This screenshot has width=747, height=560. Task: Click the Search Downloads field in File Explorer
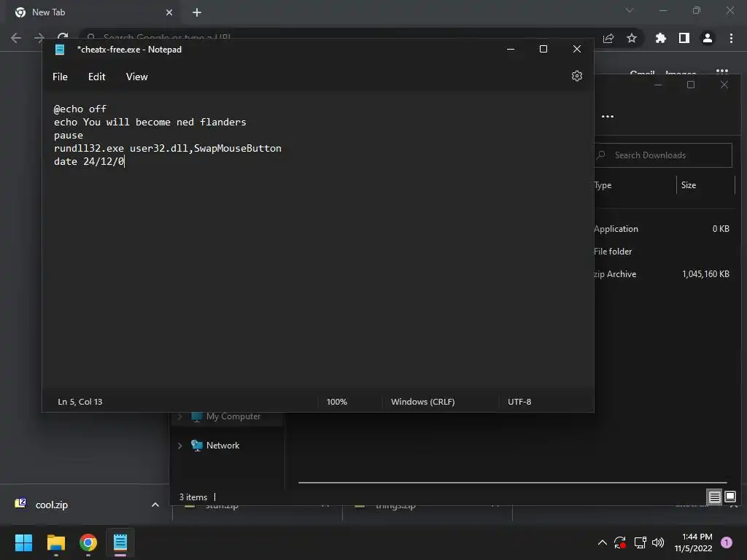[663, 155]
